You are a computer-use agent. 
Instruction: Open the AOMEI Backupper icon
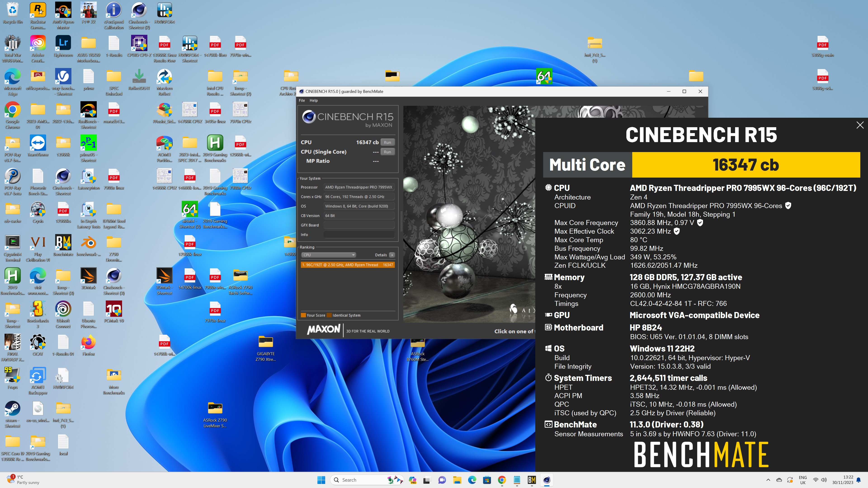pyautogui.click(x=38, y=381)
